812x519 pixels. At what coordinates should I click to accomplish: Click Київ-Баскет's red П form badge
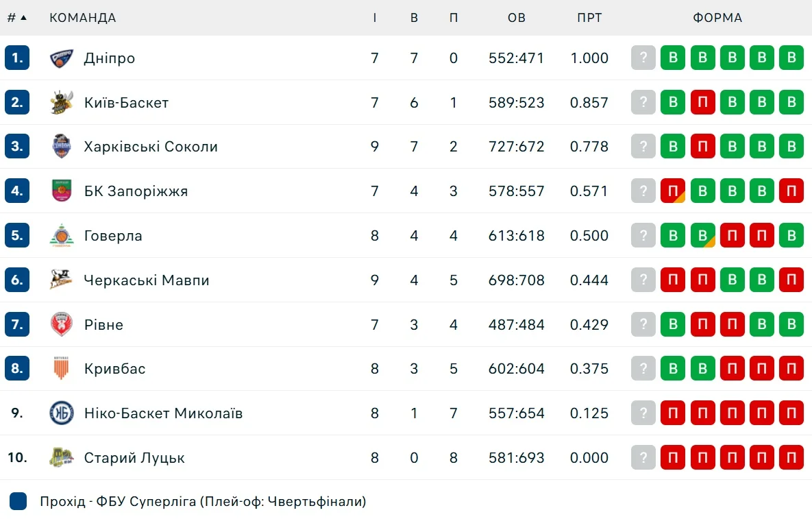point(703,103)
